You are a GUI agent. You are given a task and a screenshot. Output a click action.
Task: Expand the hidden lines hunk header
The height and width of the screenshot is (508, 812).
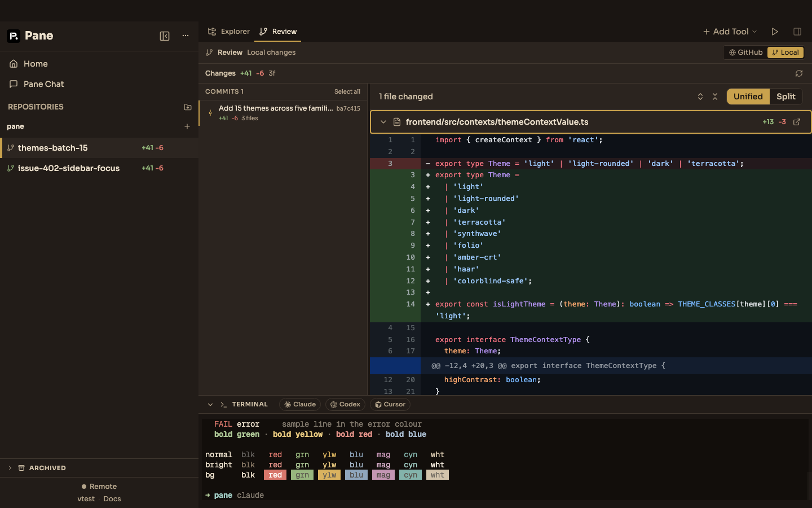coord(591,366)
